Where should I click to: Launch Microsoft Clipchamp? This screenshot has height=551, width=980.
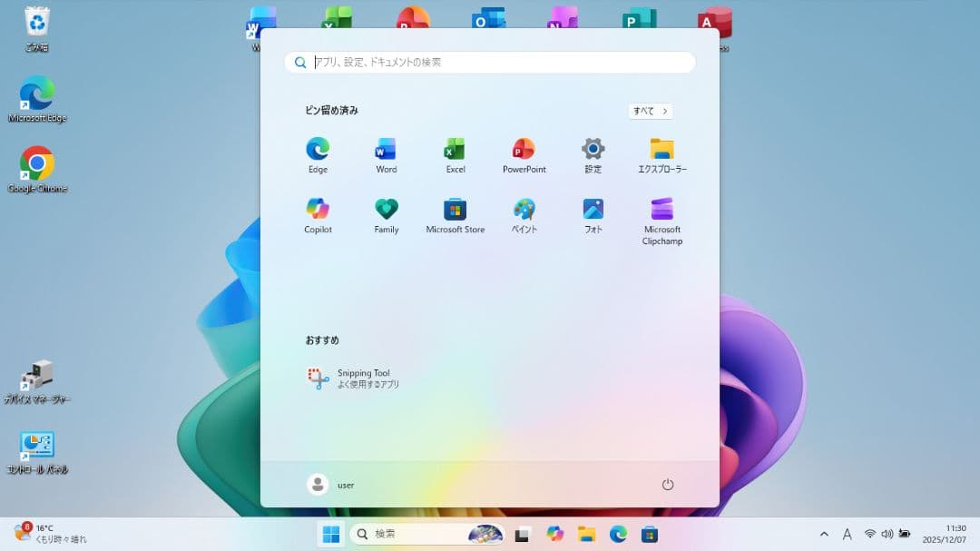[661, 215]
